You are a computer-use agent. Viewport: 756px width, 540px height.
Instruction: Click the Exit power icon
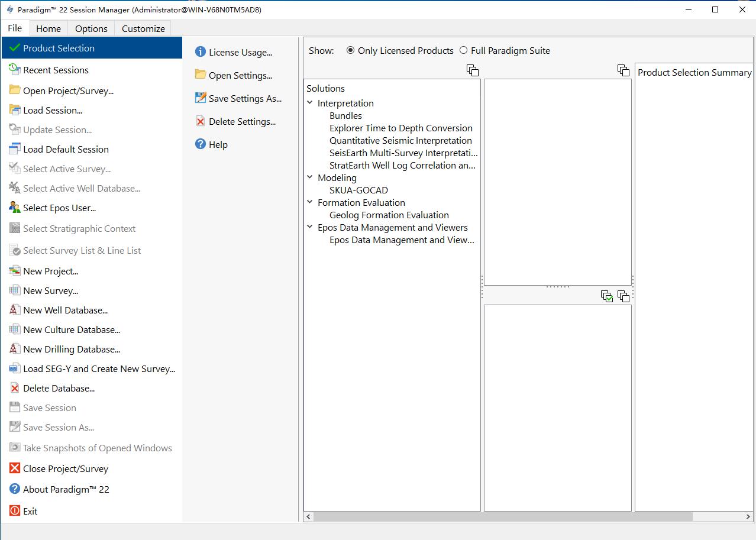(15, 511)
